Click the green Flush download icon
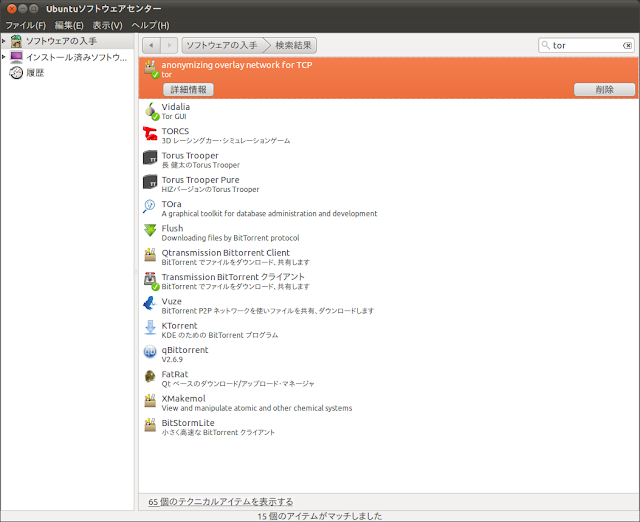The image size is (640, 522). (150, 231)
